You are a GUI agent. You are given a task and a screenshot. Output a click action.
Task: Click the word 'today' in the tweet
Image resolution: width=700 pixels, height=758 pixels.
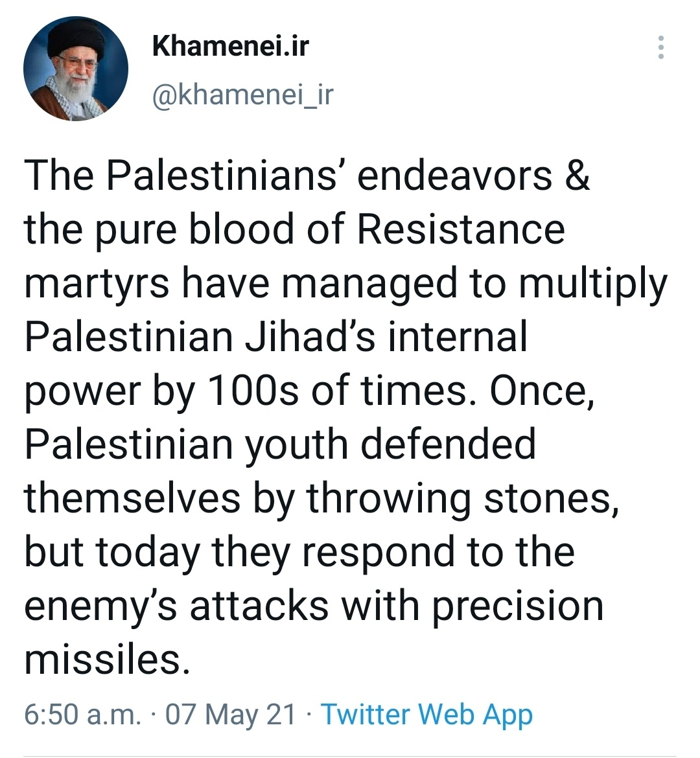pos(148,552)
